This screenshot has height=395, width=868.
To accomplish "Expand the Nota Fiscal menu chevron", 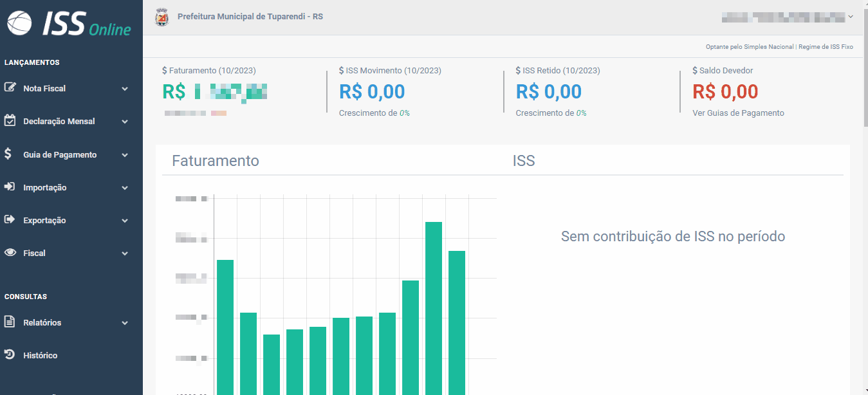I will pyautogui.click(x=125, y=89).
